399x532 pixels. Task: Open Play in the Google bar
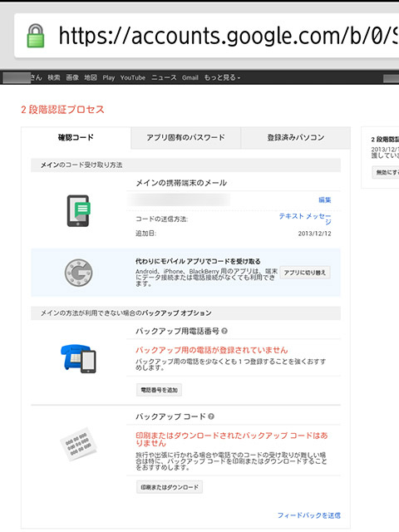(x=109, y=77)
